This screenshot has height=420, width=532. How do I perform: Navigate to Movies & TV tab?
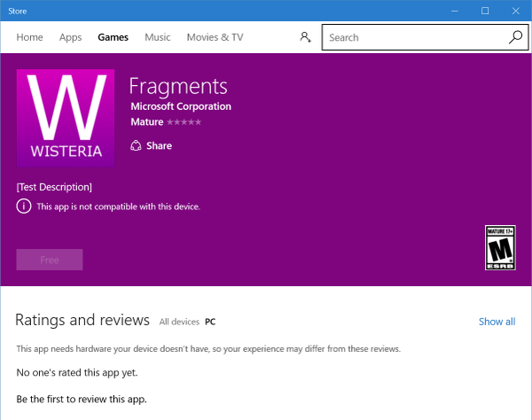(215, 37)
